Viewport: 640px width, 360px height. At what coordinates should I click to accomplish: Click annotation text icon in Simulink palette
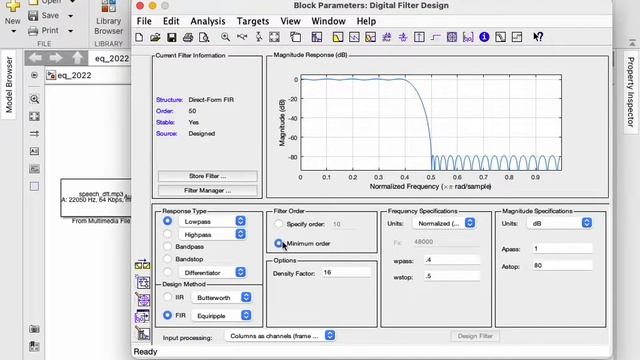[34, 151]
